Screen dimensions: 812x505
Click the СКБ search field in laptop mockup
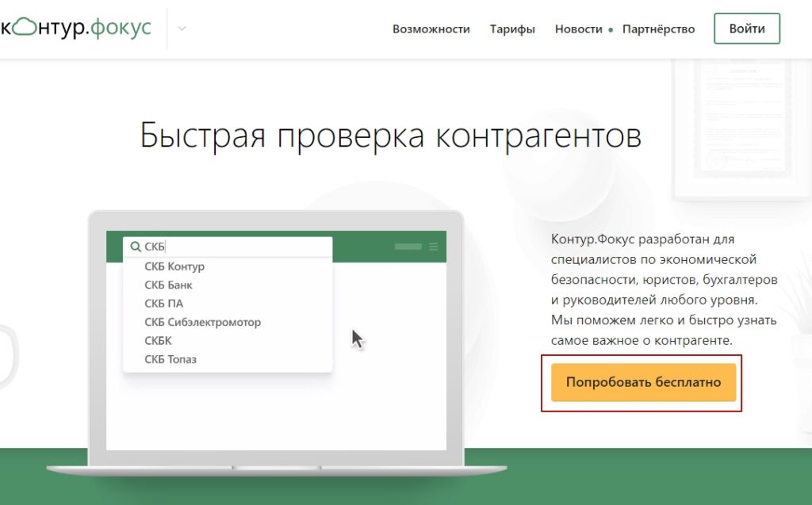(228, 247)
